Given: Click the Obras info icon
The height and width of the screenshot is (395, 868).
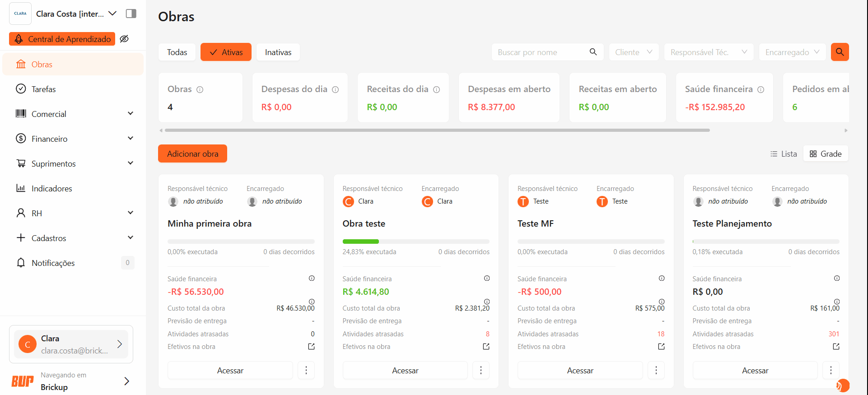Looking at the screenshot, I should pos(200,89).
